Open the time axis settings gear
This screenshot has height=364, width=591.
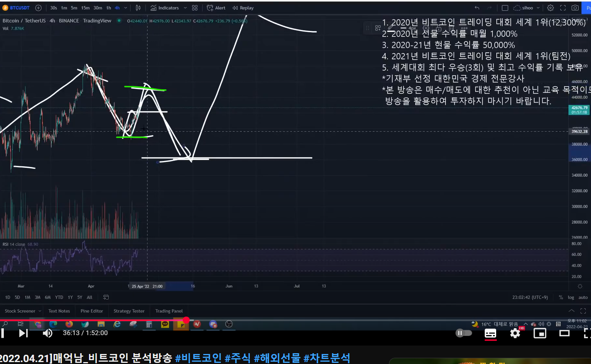pyautogui.click(x=580, y=286)
